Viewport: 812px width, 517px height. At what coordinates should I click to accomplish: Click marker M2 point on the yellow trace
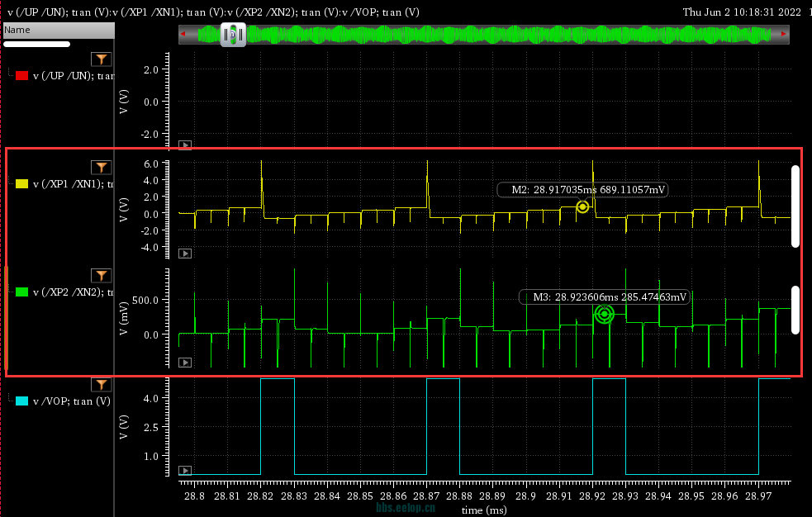click(582, 207)
